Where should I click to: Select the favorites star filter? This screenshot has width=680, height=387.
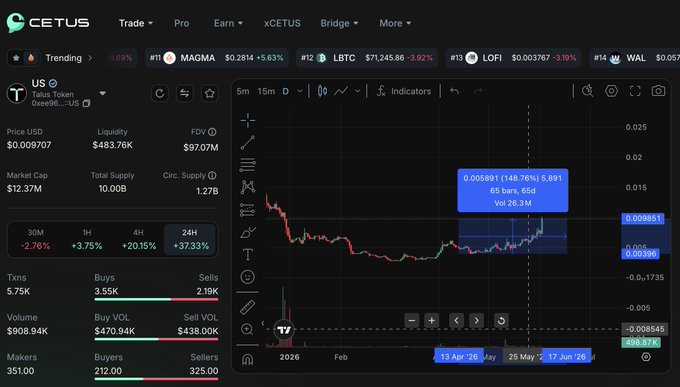pos(16,58)
